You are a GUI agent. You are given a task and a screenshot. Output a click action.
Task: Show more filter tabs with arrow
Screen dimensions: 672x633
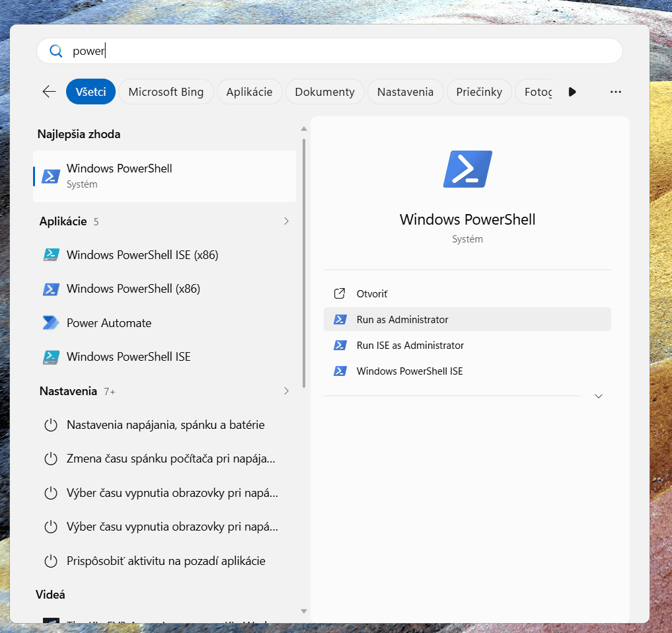[x=572, y=92]
